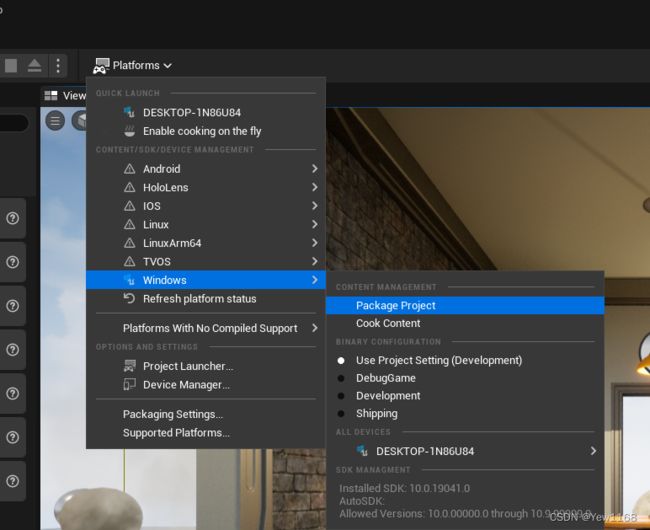The height and width of the screenshot is (530, 650).
Task: Click the Device Manager icon
Action: pyautogui.click(x=129, y=385)
